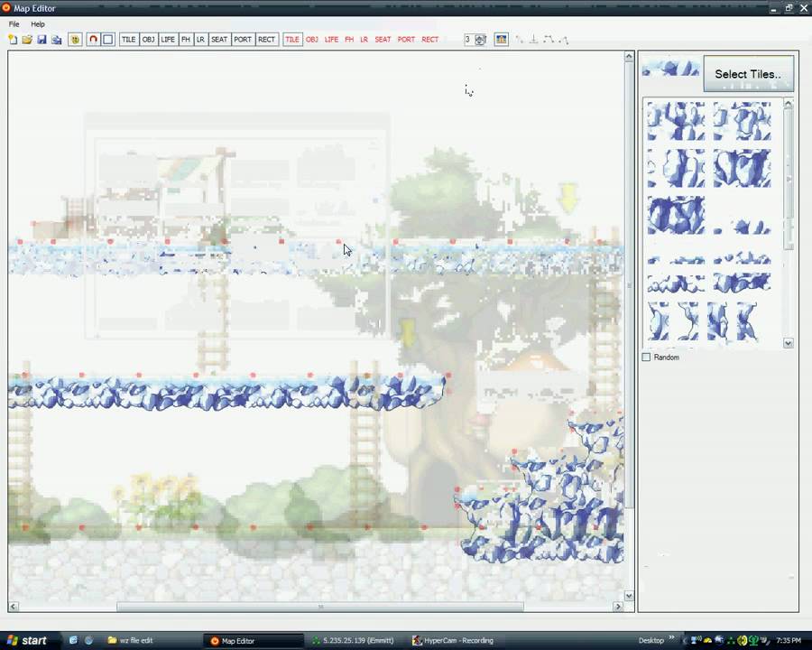
Task: Toggle the red magnet snap icon
Action: 93,40
